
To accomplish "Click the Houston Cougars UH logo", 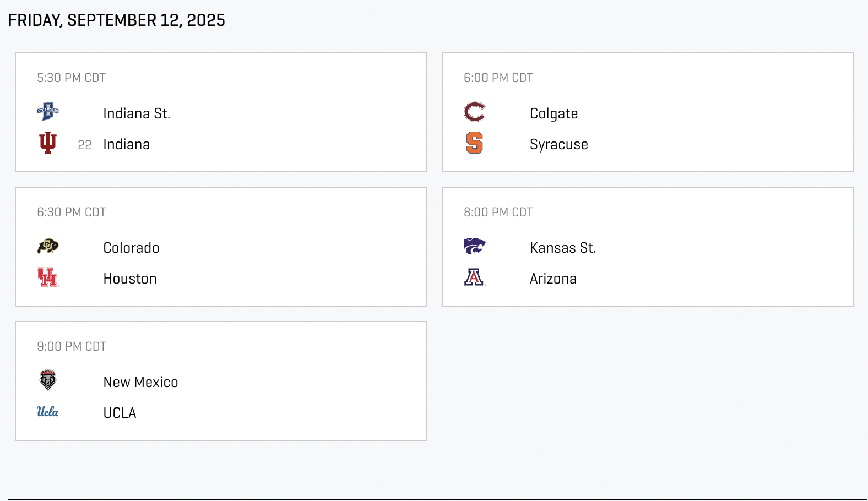I will (48, 277).
